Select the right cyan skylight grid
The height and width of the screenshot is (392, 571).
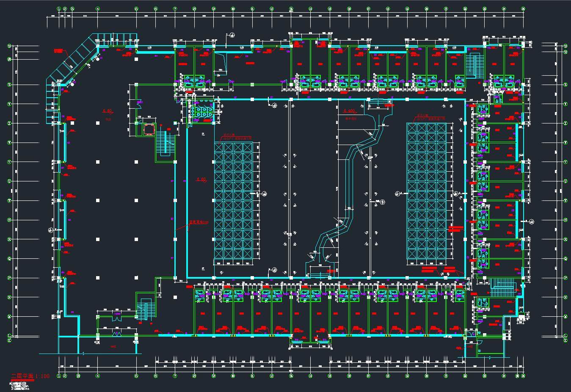click(x=427, y=191)
